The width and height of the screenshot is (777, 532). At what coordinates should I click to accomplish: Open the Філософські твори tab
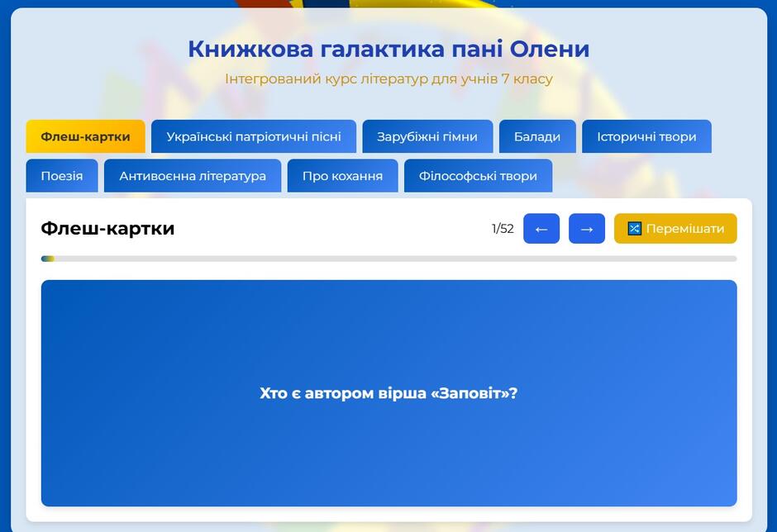coord(479,175)
